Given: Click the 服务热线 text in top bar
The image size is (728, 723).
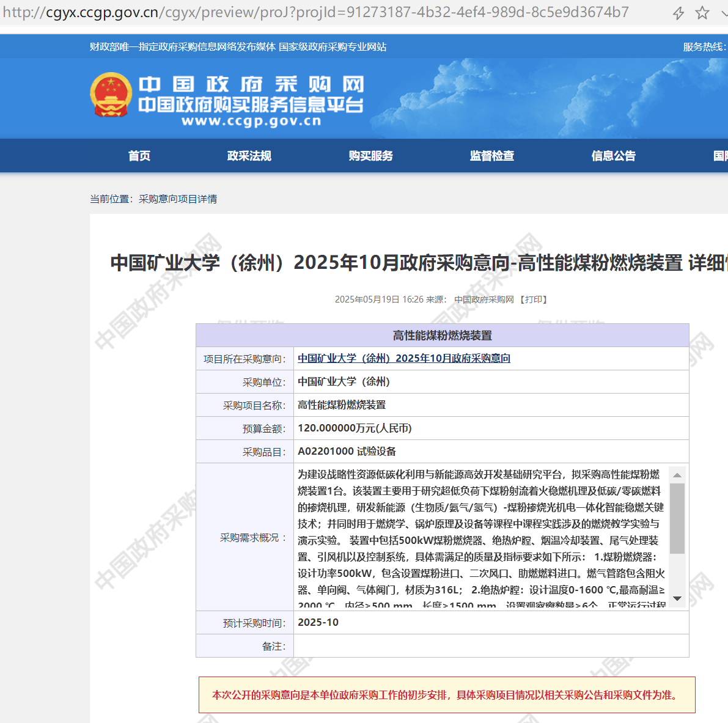Looking at the screenshot, I should tap(705, 47).
